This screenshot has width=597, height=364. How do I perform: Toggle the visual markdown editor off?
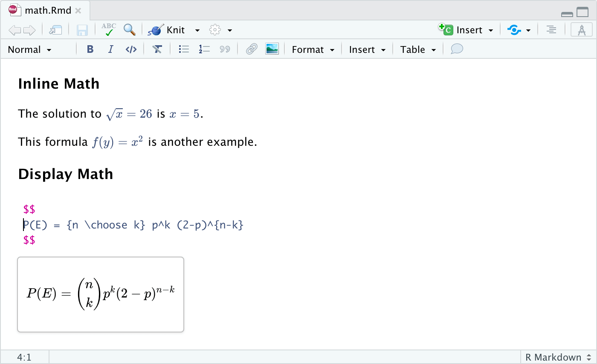[581, 30]
